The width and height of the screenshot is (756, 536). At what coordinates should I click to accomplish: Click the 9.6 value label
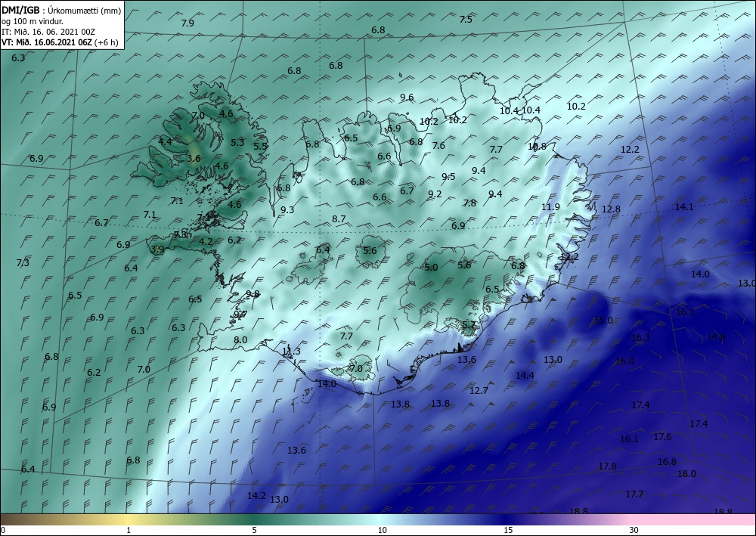coord(407,98)
